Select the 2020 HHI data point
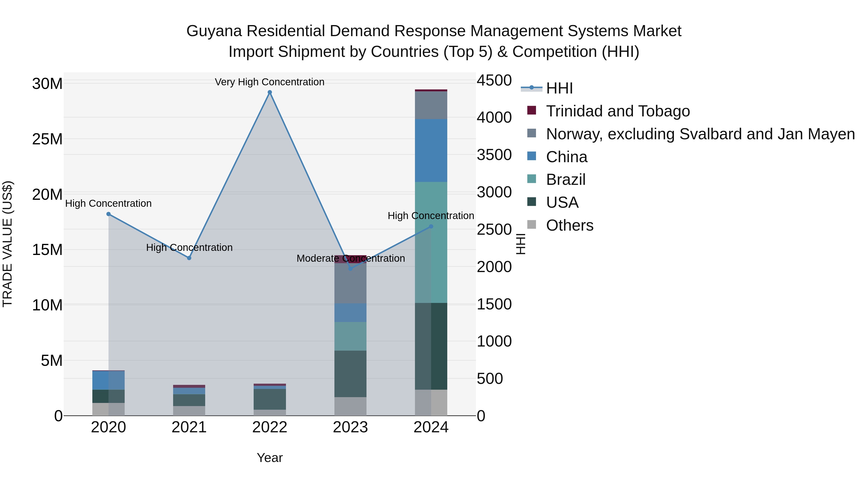 [x=108, y=214]
